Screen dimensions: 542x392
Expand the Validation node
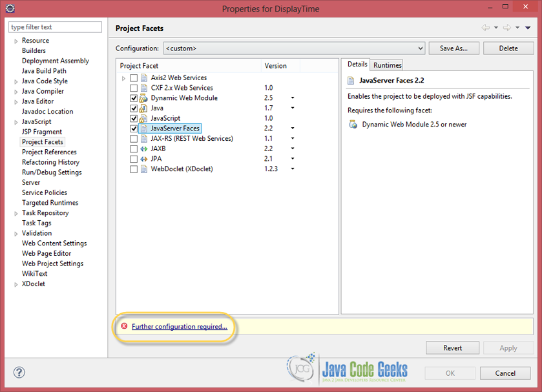point(16,234)
